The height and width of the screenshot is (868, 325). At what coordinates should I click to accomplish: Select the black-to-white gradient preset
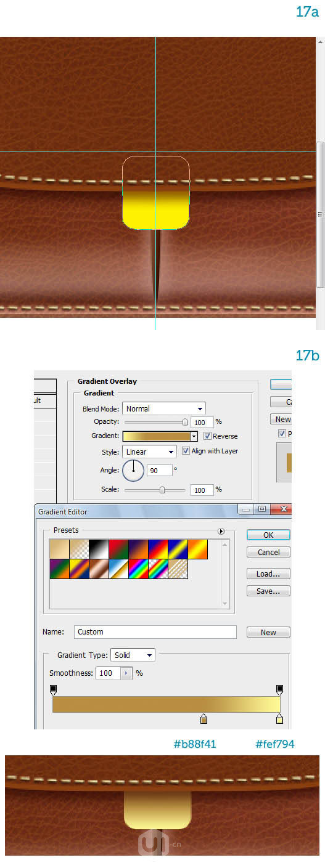pos(99,550)
